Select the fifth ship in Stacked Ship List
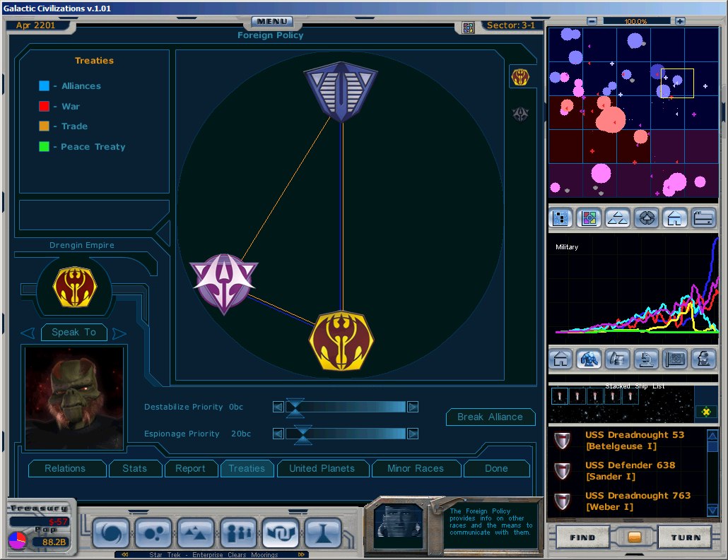 click(x=630, y=396)
